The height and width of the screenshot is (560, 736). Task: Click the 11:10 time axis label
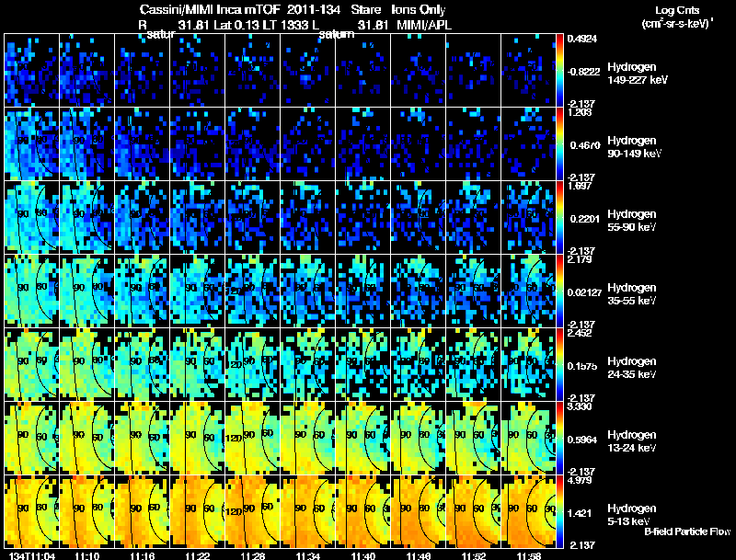pyautogui.click(x=87, y=555)
